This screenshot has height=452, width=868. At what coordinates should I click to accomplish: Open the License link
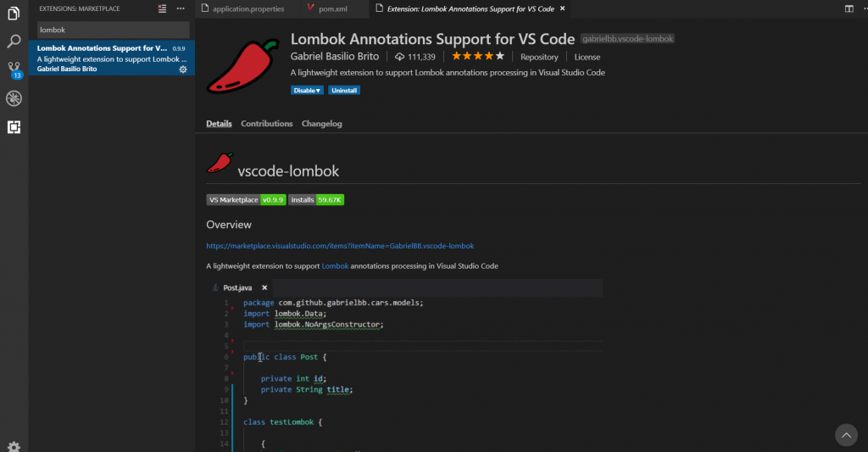click(x=587, y=57)
